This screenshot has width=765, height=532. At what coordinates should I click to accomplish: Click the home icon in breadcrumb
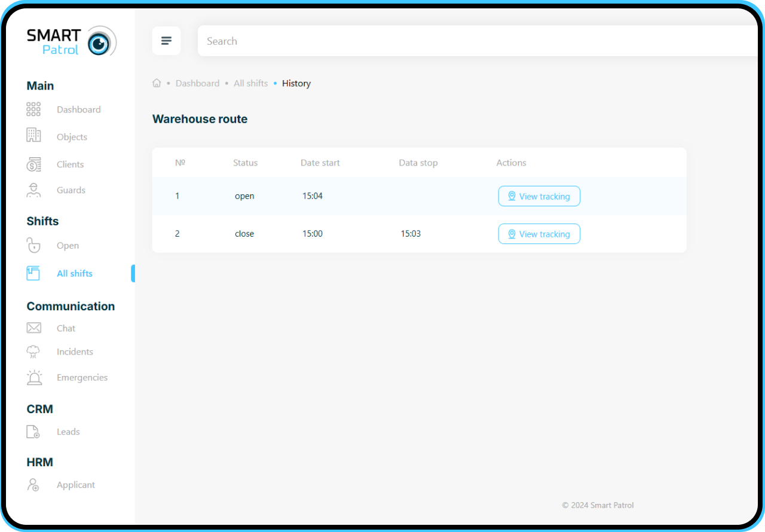pos(157,83)
